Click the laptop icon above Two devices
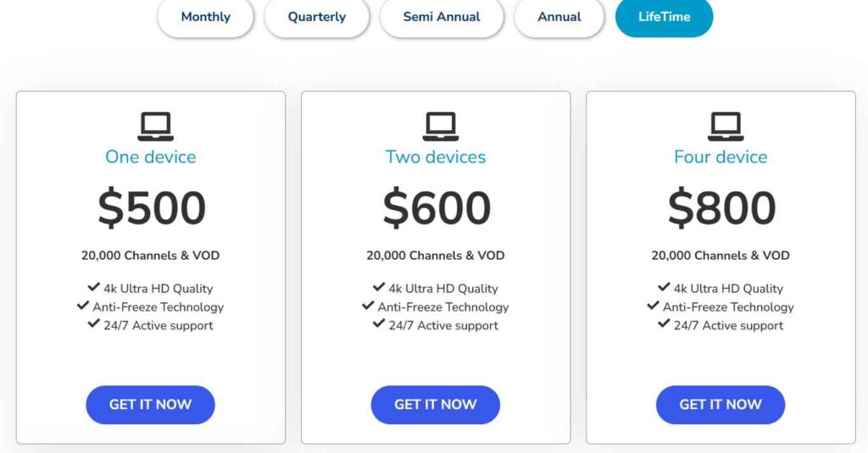The image size is (868, 453). 441,127
